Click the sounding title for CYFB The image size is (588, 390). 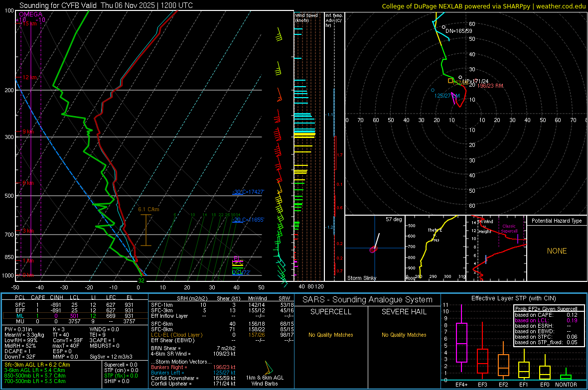(x=106, y=5)
